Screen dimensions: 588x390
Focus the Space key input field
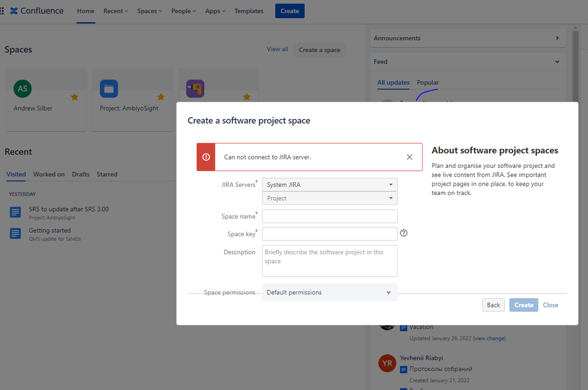(330, 234)
